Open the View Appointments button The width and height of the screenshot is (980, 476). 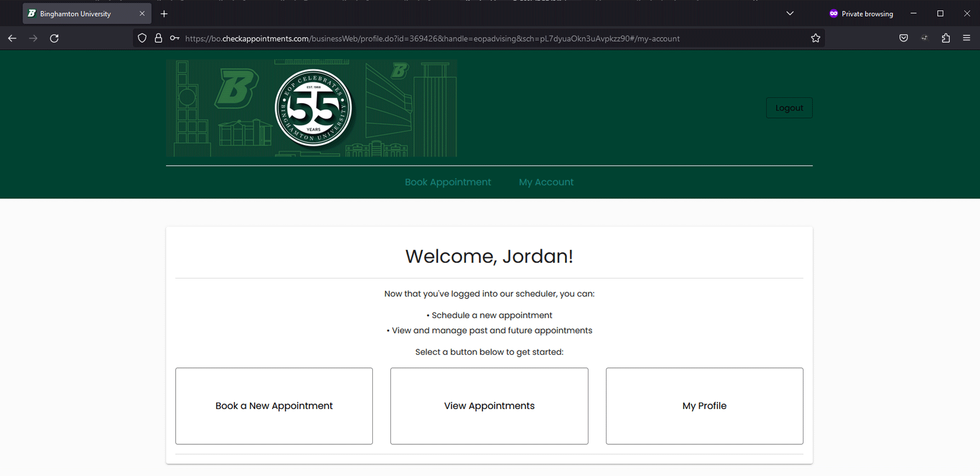[x=489, y=406]
